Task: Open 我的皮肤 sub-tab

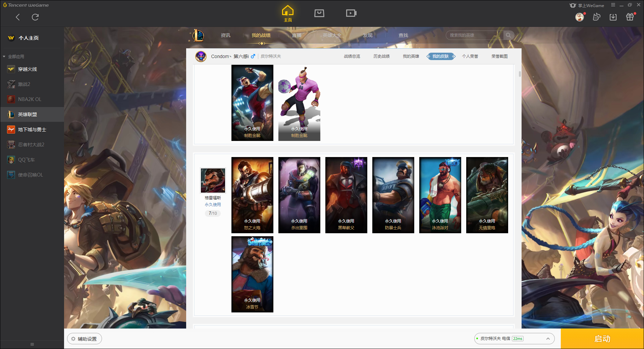Action: point(440,56)
